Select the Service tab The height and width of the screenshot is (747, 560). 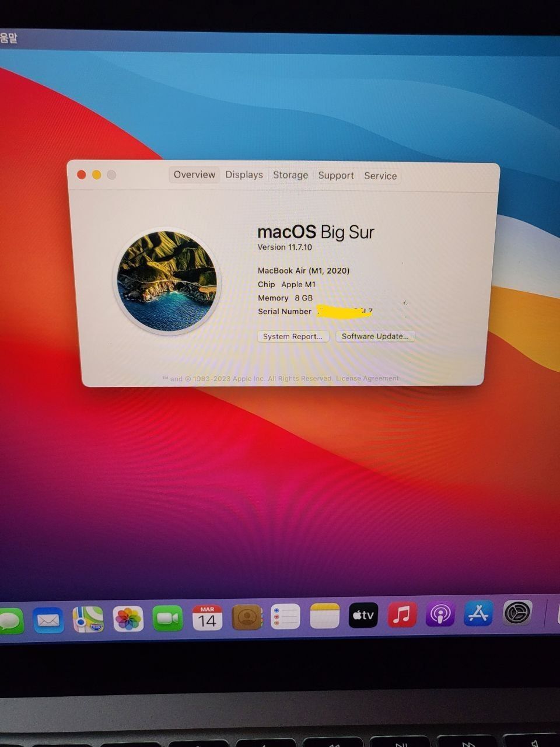[380, 176]
